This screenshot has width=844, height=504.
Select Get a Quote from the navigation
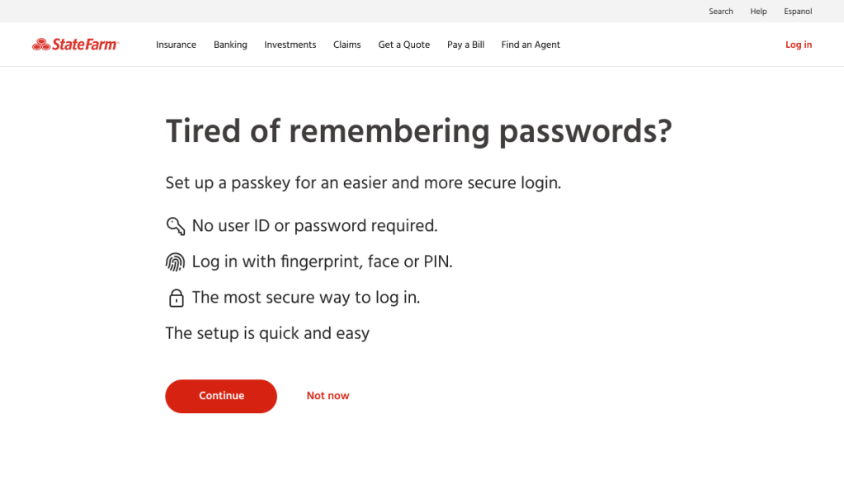[x=403, y=45]
